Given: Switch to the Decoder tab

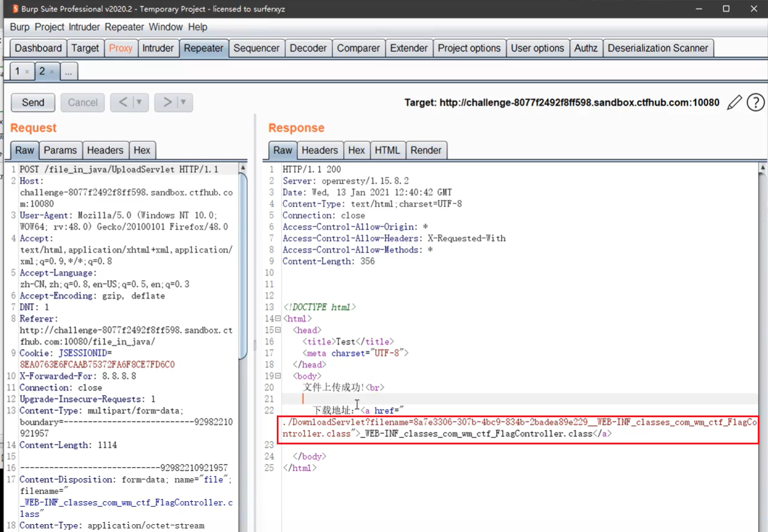Looking at the screenshot, I should (308, 48).
